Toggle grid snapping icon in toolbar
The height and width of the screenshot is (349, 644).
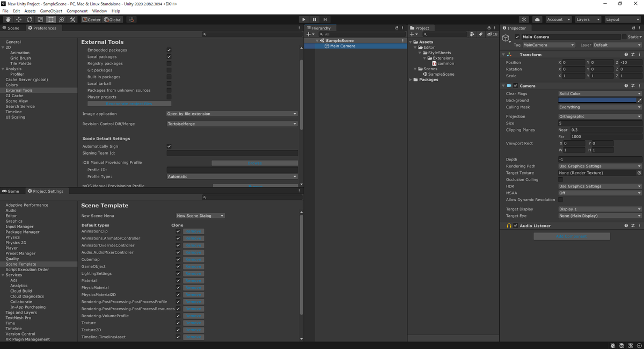pyautogui.click(x=131, y=19)
